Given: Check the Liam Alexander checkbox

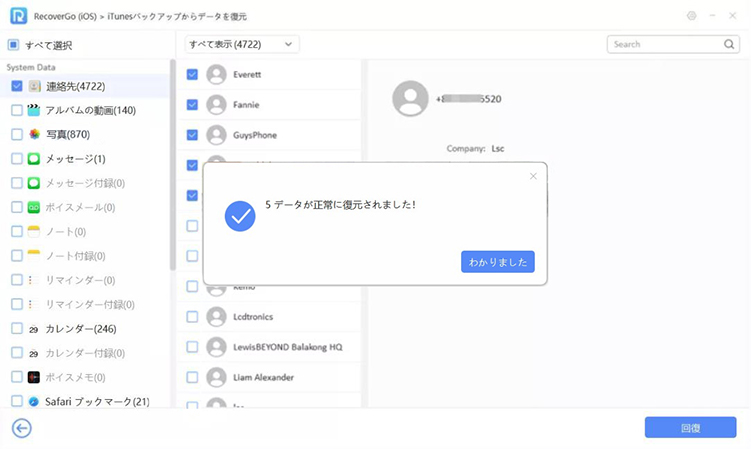Looking at the screenshot, I should click(192, 378).
